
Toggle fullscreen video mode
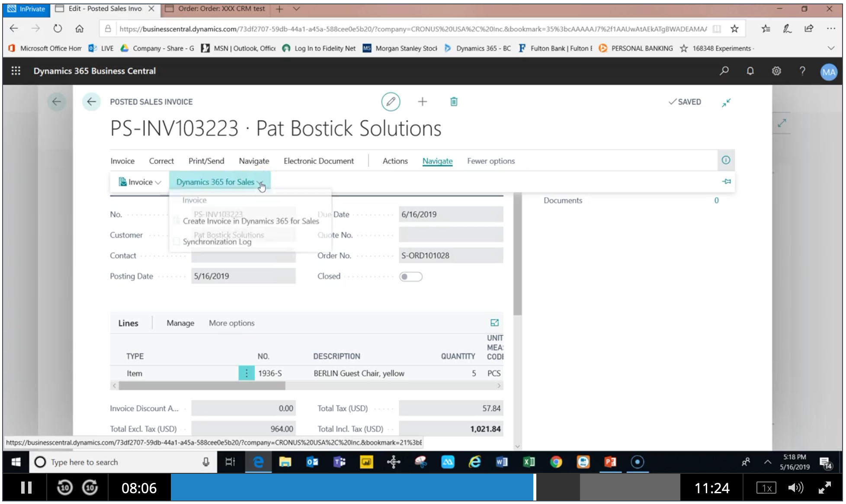click(x=825, y=488)
